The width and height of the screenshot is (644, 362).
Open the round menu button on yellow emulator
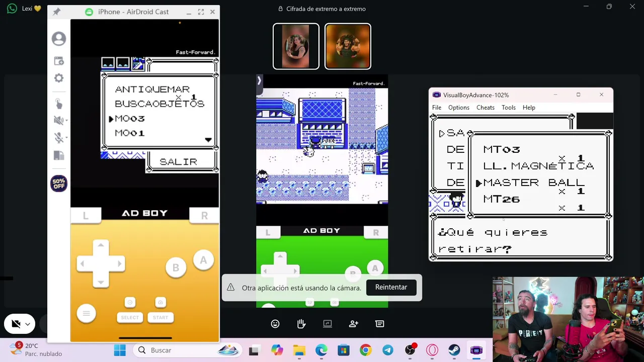86,313
